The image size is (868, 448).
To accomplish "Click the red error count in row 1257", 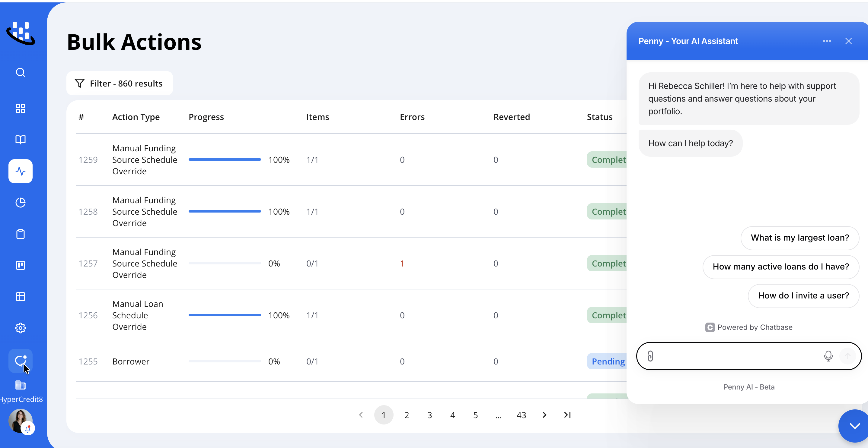I will 402,263.
